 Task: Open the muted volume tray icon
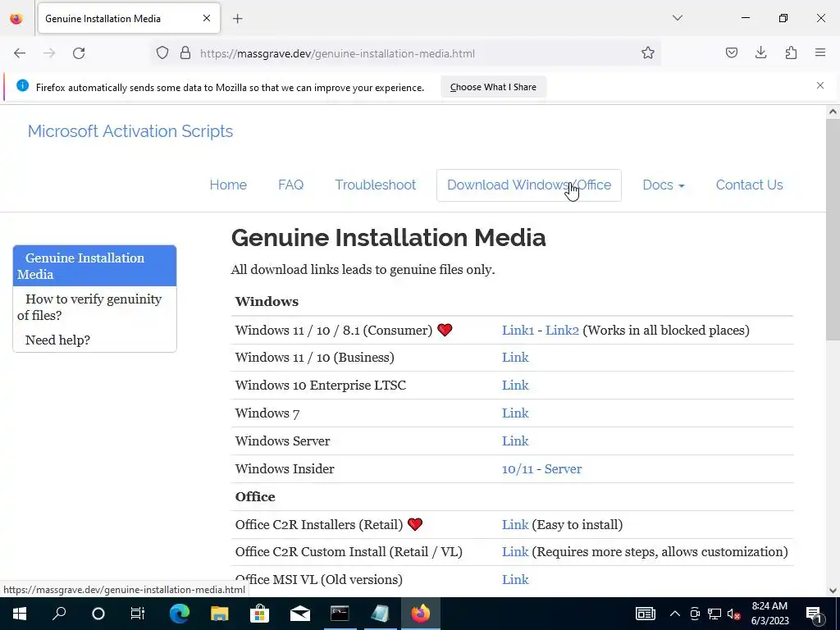pos(734,614)
